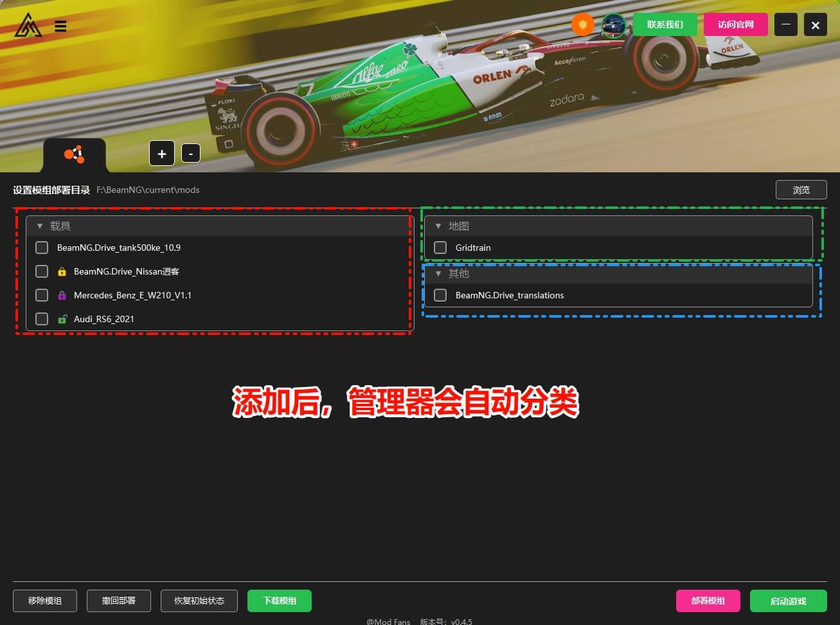Select the orange BeamNG game tab
This screenshot has width=840, height=625.
[x=74, y=155]
